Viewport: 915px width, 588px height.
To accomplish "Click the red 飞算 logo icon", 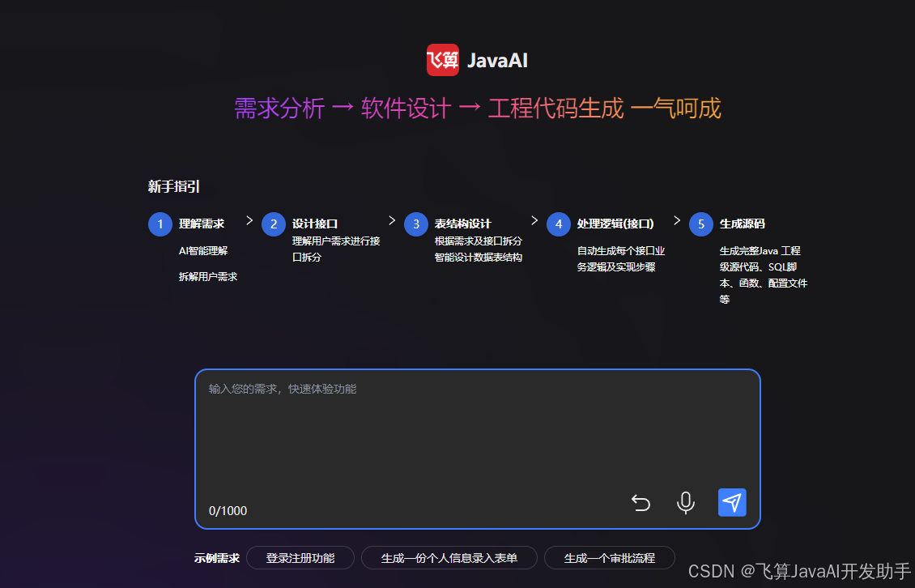I will click(x=442, y=60).
